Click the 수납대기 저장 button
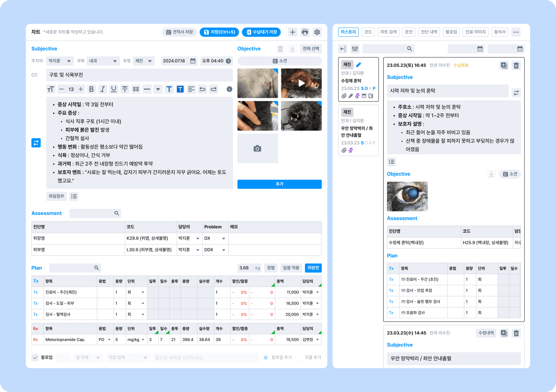 (x=261, y=32)
